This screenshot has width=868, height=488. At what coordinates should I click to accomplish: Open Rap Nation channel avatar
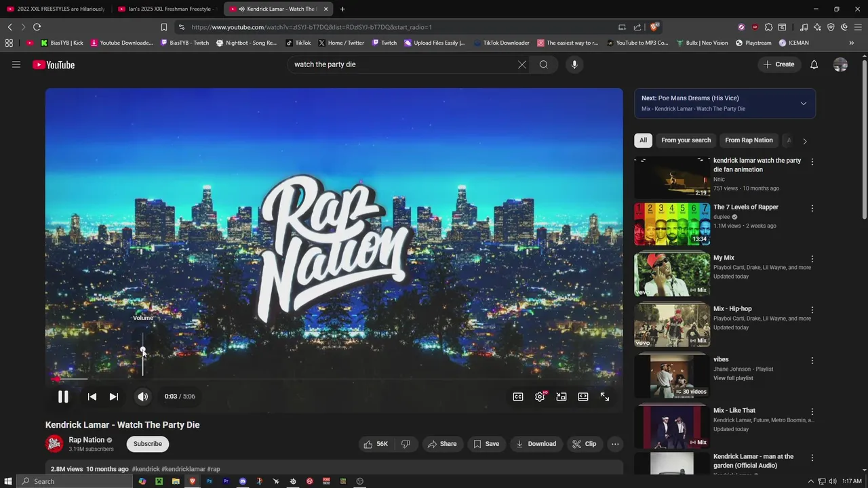click(54, 444)
